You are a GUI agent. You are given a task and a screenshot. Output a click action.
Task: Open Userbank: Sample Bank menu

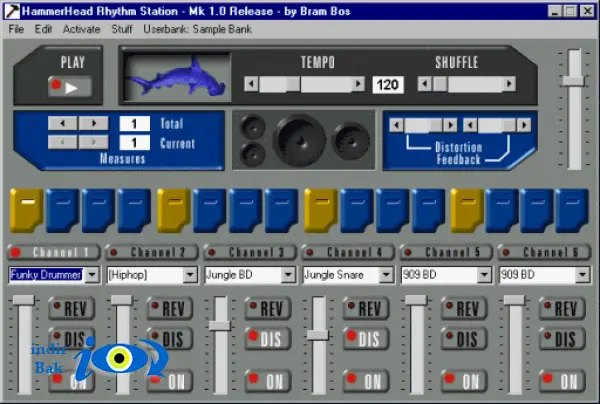(197, 29)
